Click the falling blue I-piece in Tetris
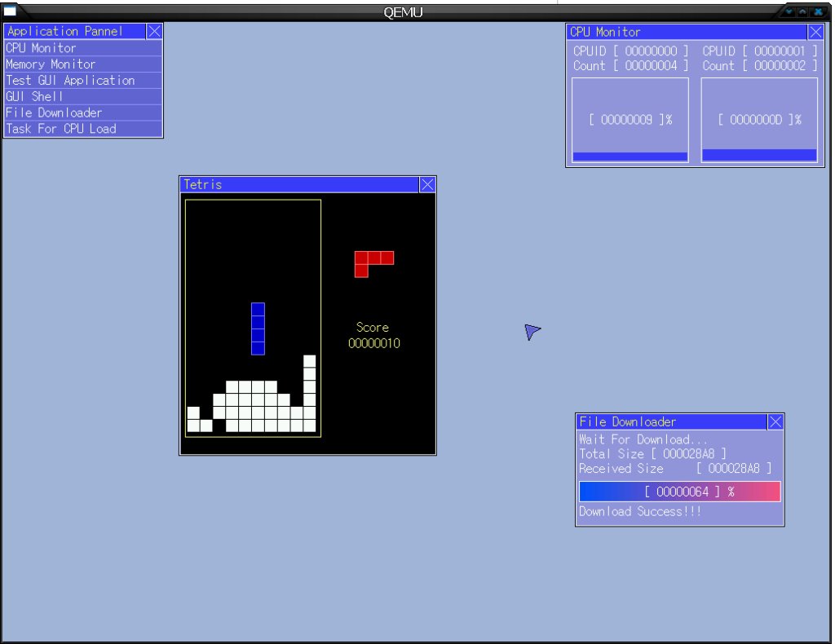The image size is (835, 644). point(258,329)
